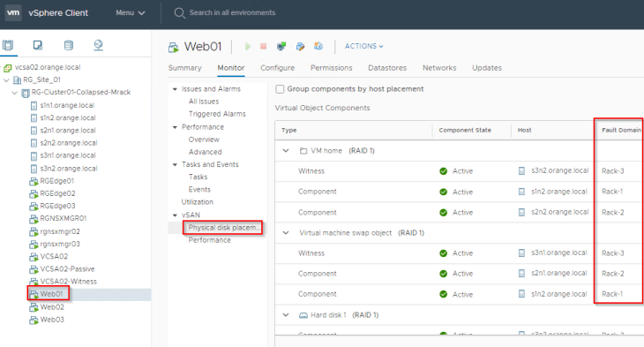Open Triggered Alarms
The width and height of the screenshot is (644, 347).
217,114
